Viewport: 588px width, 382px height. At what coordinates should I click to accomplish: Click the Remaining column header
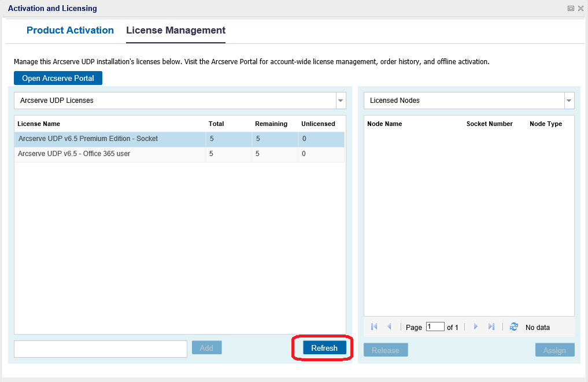(x=271, y=124)
